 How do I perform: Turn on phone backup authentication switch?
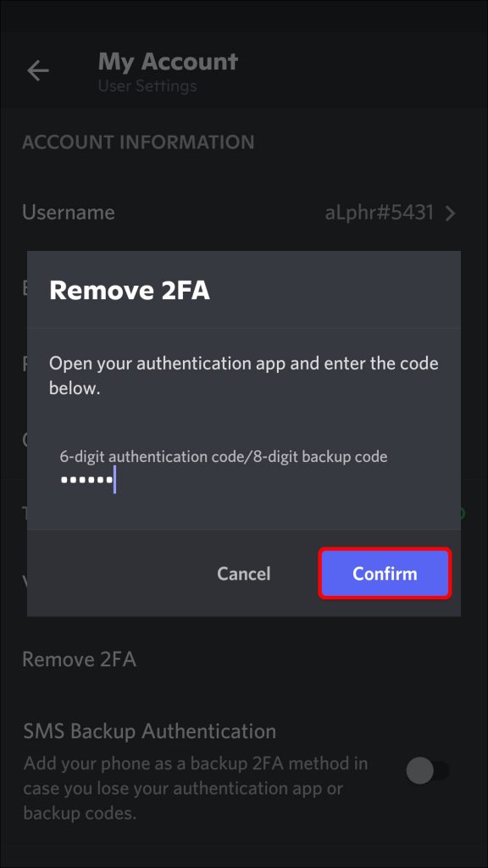(x=430, y=771)
